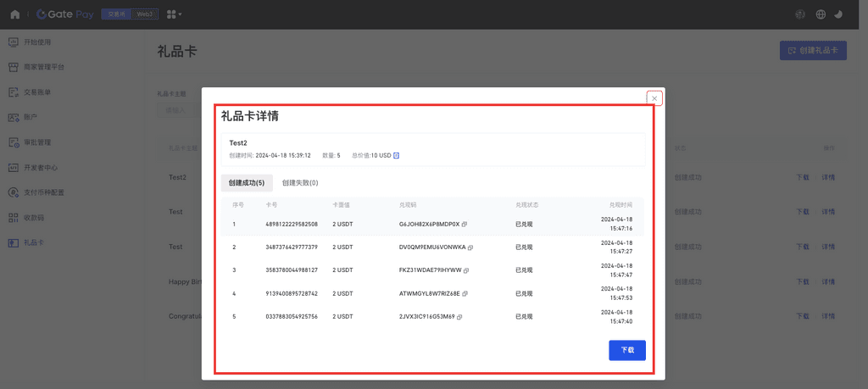Select the 创建成功(5) tab

(x=247, y=182)
